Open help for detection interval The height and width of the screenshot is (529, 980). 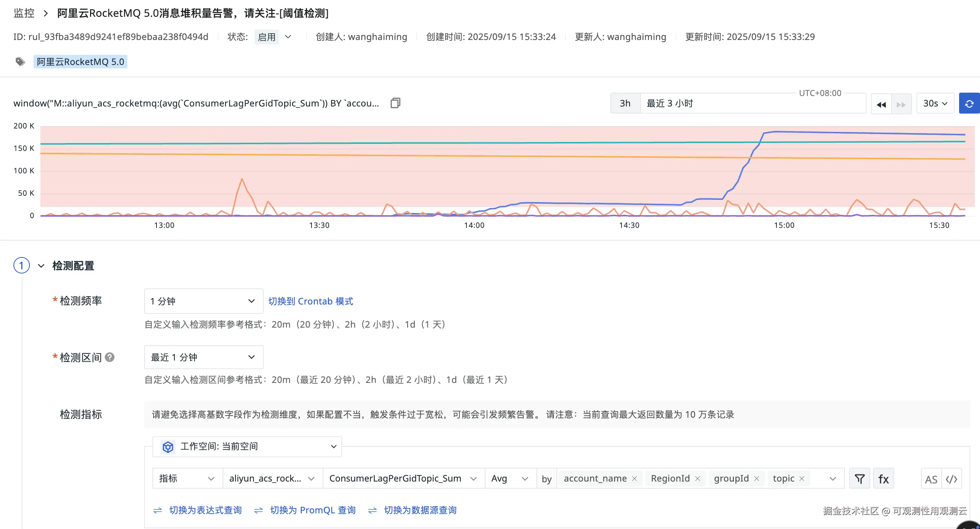pyautogui.click(x=109, y=358)
